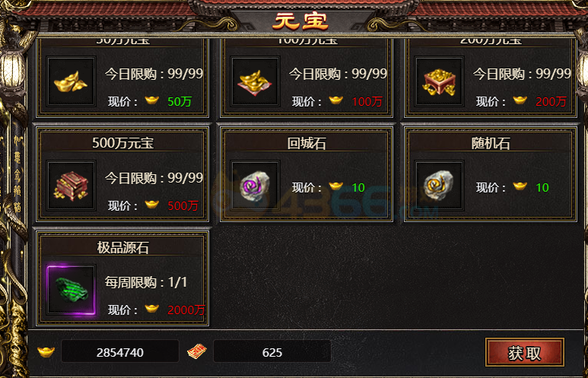Select the 500万元宝 red treasure box icon
Image resolution: width=588 pixels, height=378 pixels.
71,186
